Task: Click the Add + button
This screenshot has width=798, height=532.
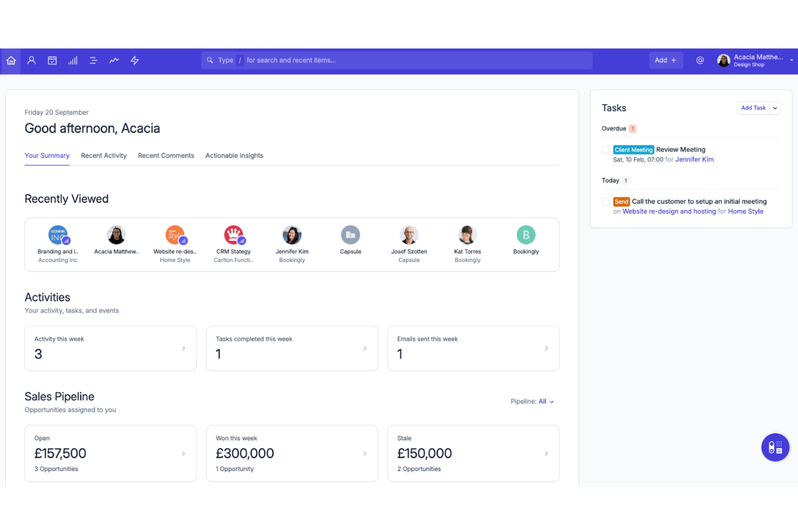Action: [x=665, y=60]
